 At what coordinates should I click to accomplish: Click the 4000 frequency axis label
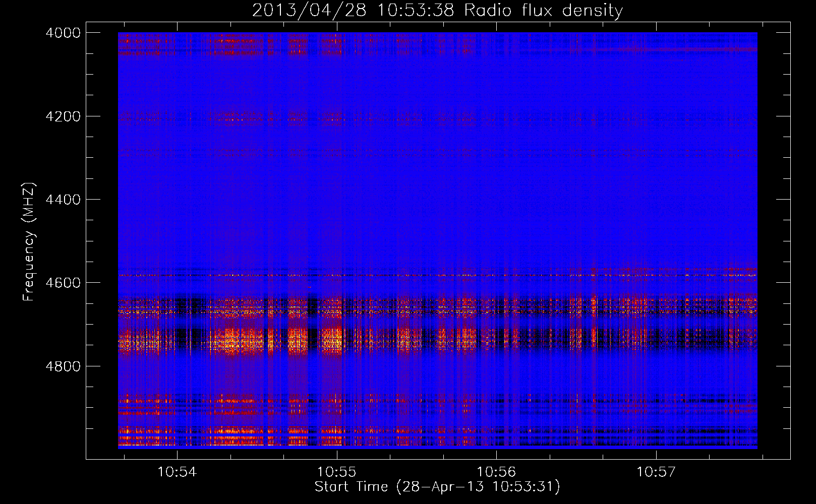[63, 33]
